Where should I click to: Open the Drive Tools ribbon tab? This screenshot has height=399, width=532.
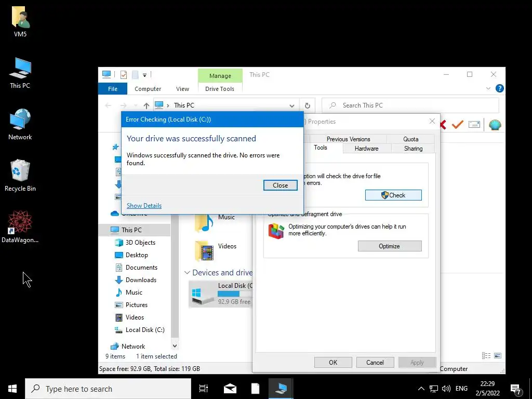point(220,89)
